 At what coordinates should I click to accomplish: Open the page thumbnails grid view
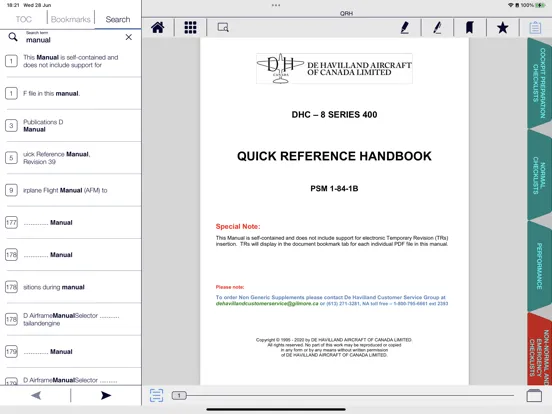click(x=190, y=27)
